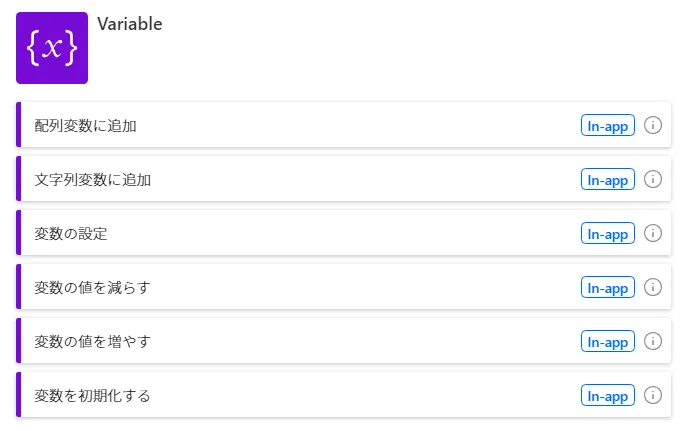
Task: Click In-app badge on 変数の値を減らす
Action: point(608,288)
